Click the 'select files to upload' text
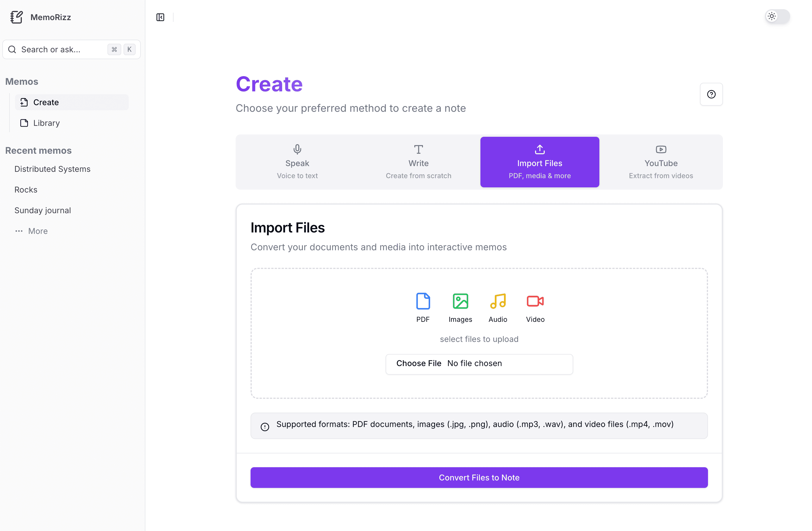 (479, 339)
